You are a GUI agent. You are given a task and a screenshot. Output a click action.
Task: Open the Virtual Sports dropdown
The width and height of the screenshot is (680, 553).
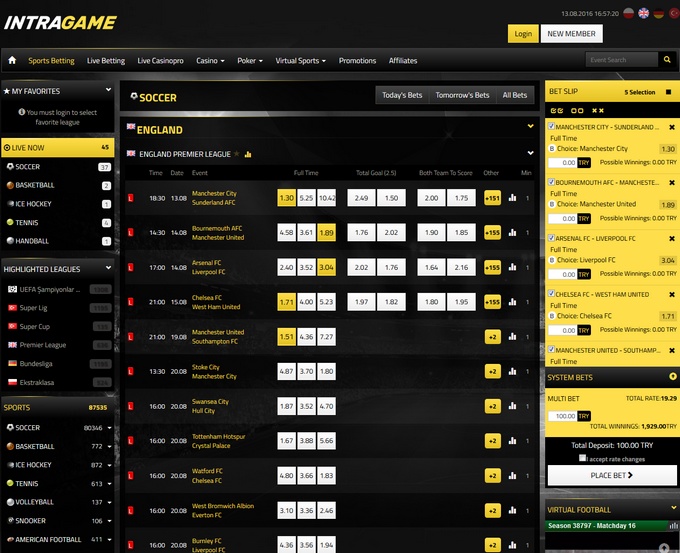[301, 61]
